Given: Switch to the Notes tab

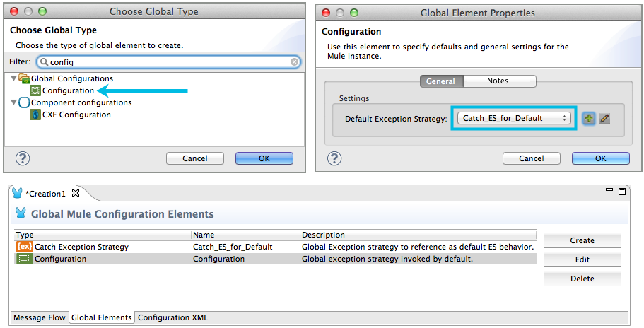Looking at the screenshot, I should pos(499,81).
